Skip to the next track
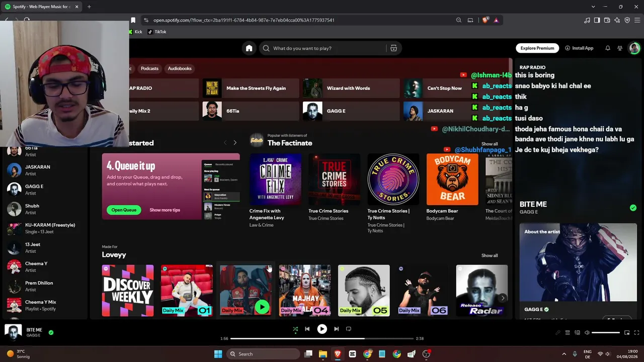The height and width of the screenshot is (362, 644). [x=336, y=329]
